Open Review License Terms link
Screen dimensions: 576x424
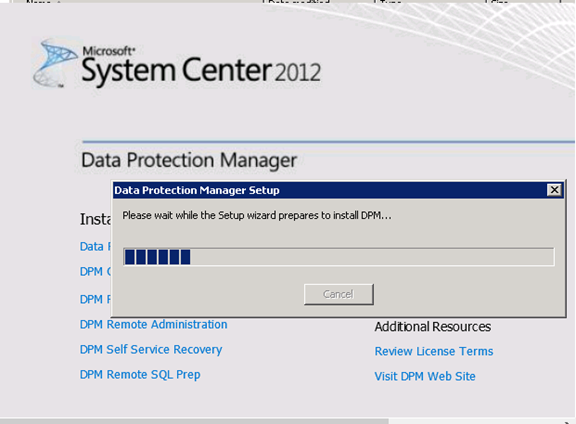coord(434,351)
